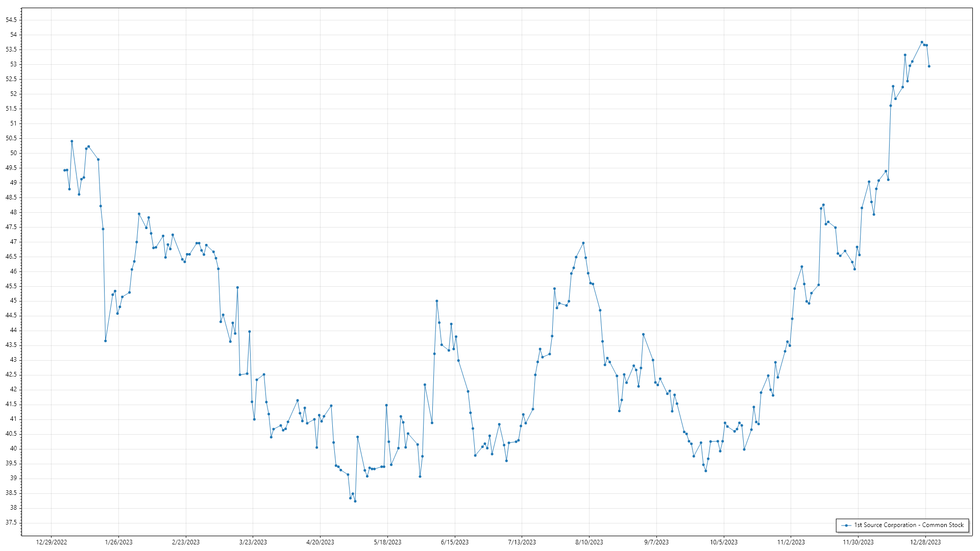This screenshot has height=551, width=980.
Task: Click the August peak data point at 47
Action: 583,243
